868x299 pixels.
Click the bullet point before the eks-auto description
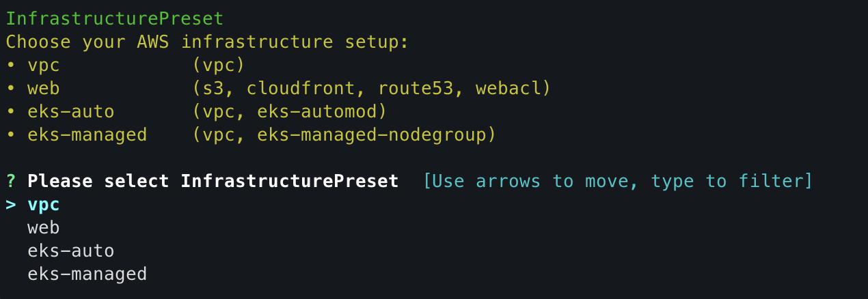pyautogui.click(x=11, y=111)
